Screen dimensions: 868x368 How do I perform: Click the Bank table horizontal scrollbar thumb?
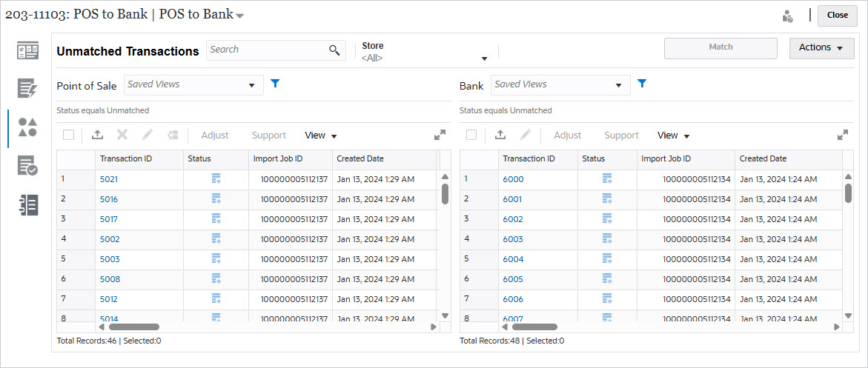(x=534, y=327)
